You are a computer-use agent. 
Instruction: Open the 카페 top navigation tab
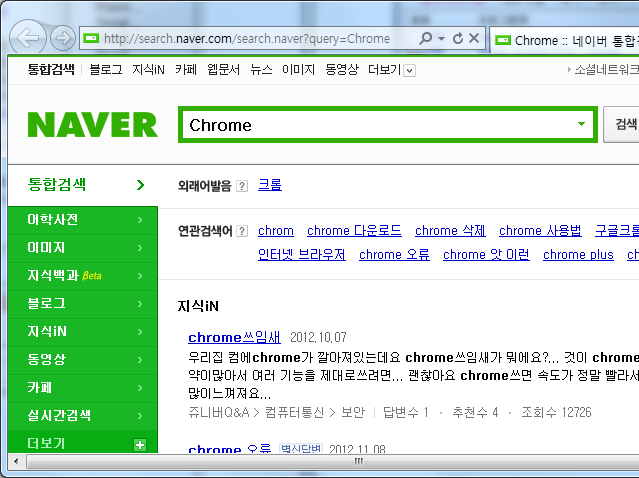click(186, 69)
